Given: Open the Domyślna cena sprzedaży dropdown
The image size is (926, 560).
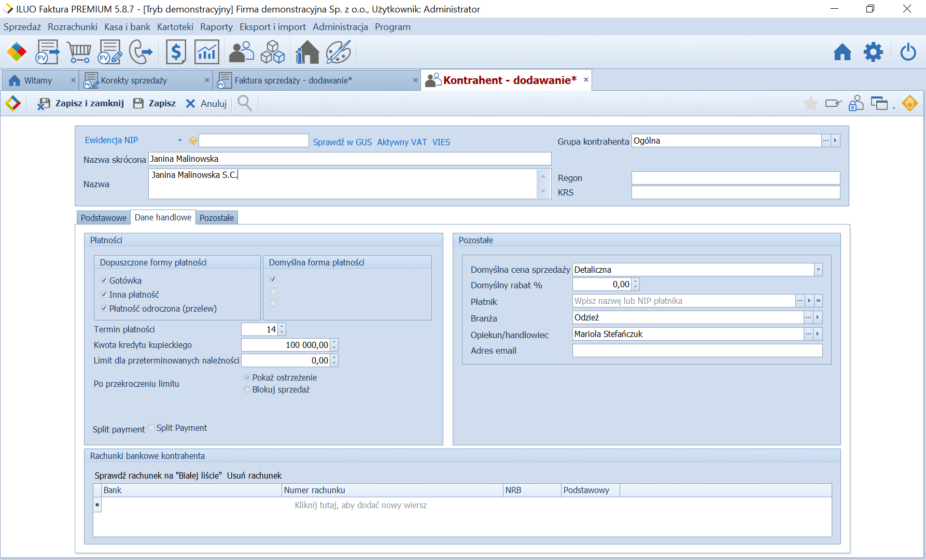Looking at the screenshot, I should click(818, 270).
